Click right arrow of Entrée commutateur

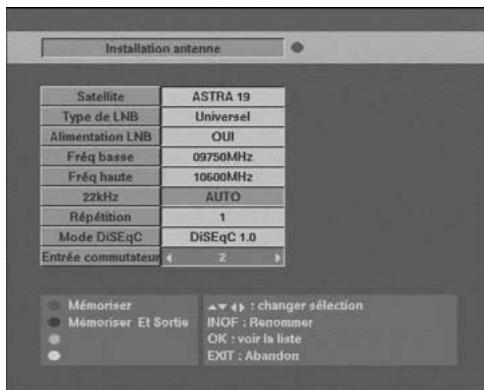[277, 257]
